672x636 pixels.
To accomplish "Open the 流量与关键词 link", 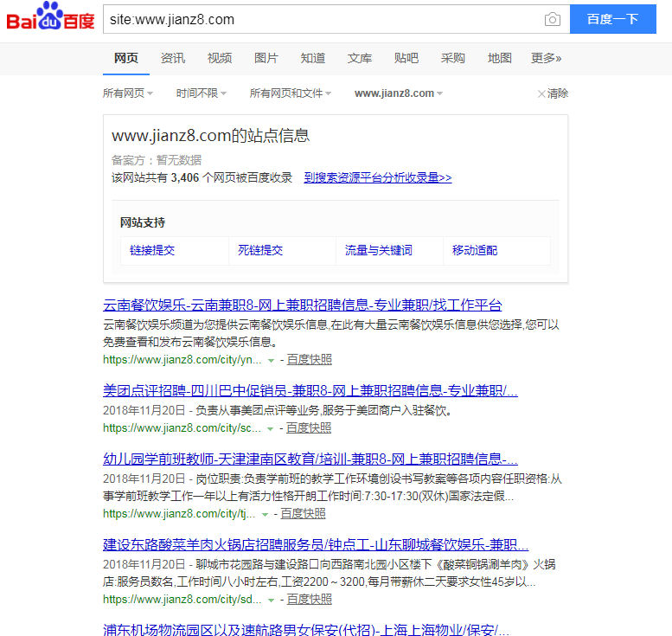I will [x=379, y=250].
